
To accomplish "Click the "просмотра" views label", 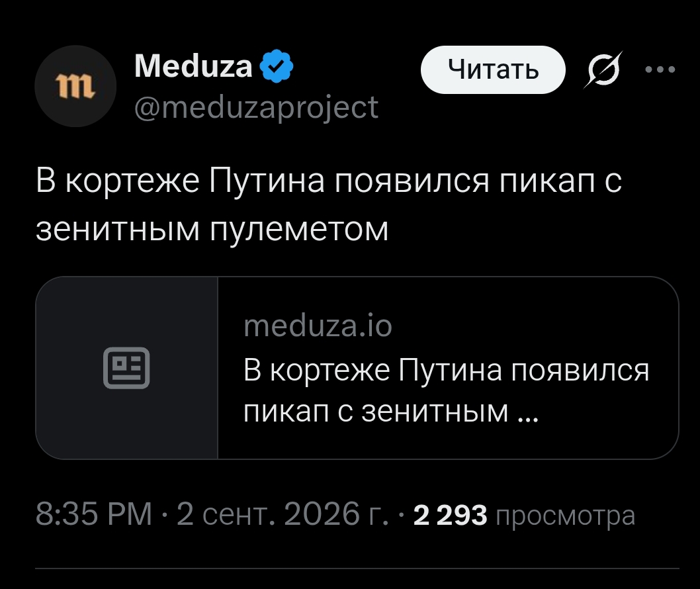I will click(x=565, y=516).
